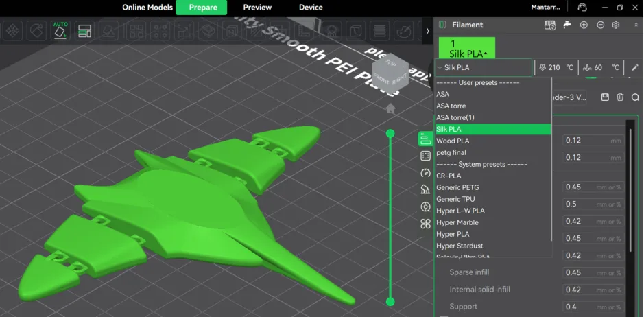This screenshot has width=644, height=317.
Task: Click the stacked horizontal lines toolbar icon
Action: pyautogui.click(x=380, y=30)
